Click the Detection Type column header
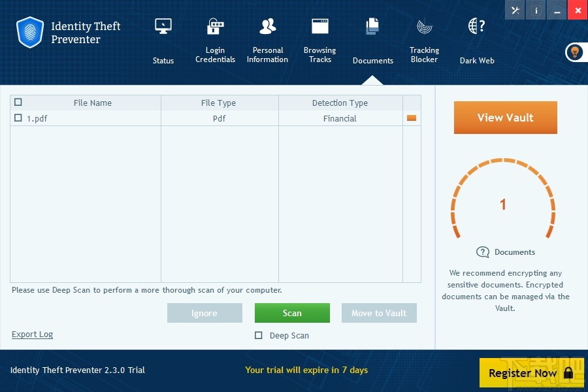Viewport: 588px width, 392px height. 340,103
